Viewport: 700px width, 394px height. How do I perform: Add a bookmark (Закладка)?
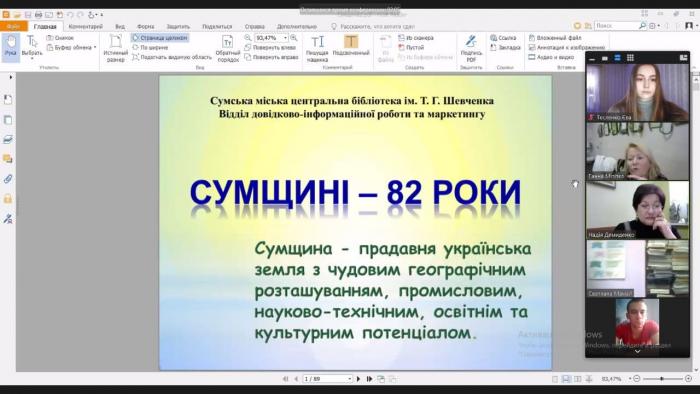pyautogui.click(x=505, y=47)
